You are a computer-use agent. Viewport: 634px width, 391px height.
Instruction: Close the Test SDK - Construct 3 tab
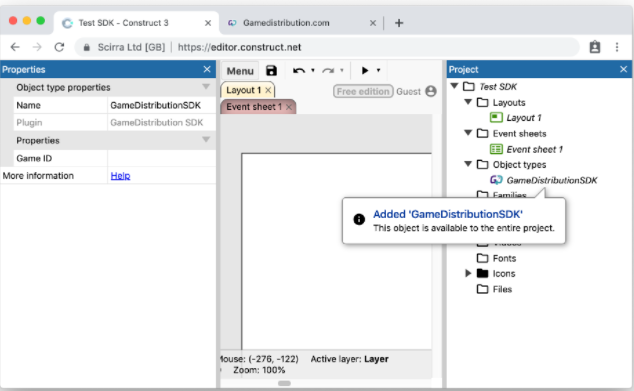[208, 23]
